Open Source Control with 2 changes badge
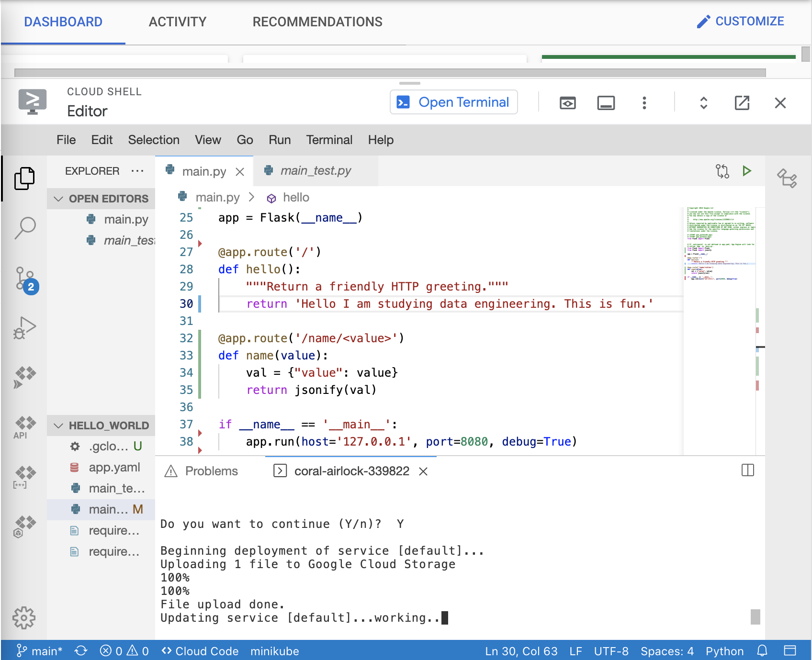The image size is (812, 660). click(27, 280)
